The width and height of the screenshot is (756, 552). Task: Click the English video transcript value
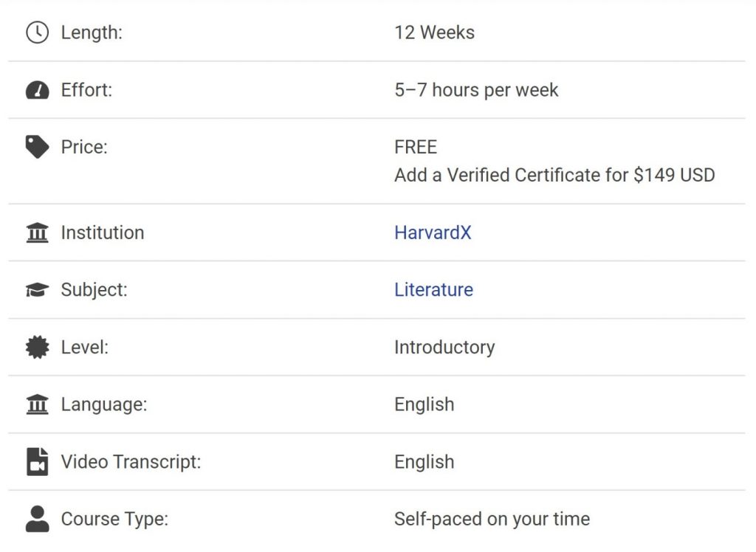425,462
